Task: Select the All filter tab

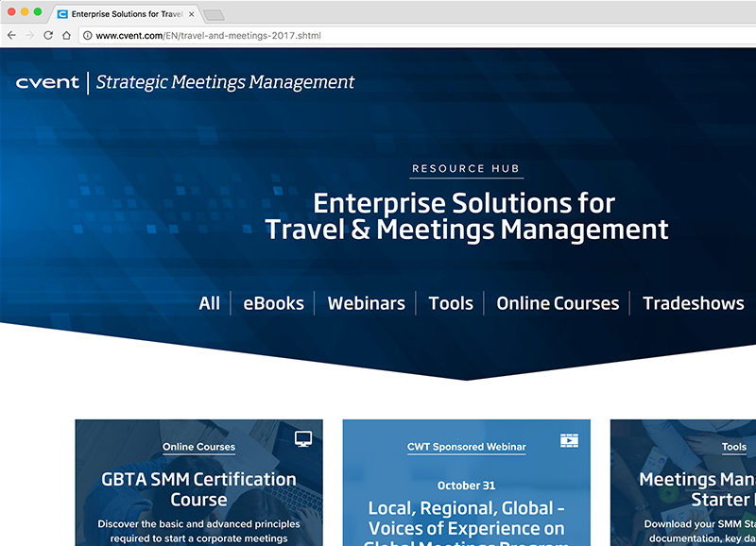Action: (x=209, y=303)
